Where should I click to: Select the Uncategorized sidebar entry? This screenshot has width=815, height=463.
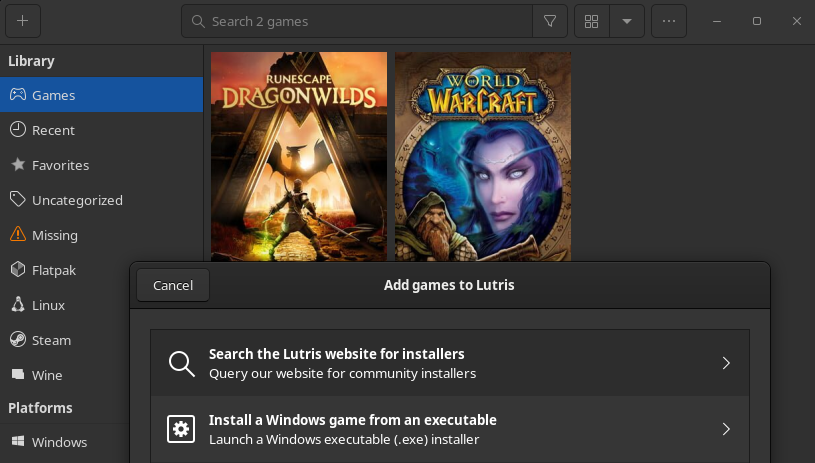[101, 200]
